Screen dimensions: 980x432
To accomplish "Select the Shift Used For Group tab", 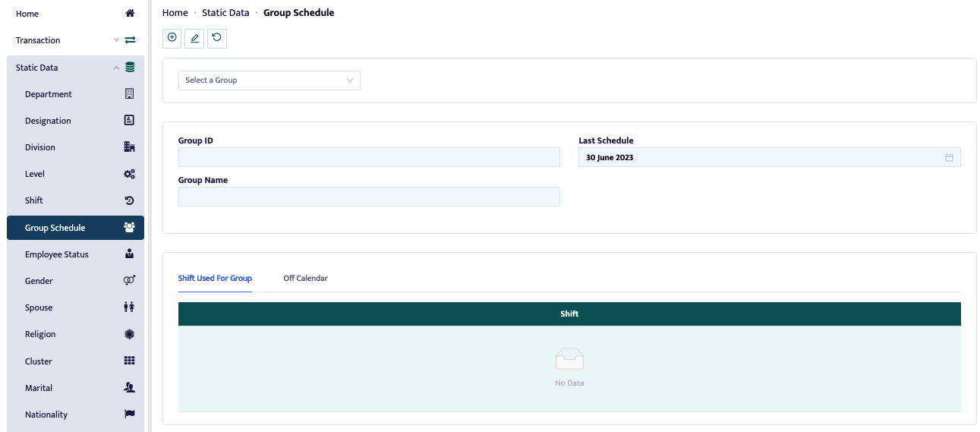I will 215,279.
